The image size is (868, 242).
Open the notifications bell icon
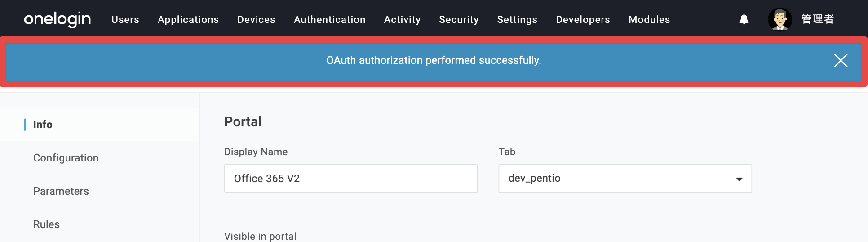coord(744,19)
